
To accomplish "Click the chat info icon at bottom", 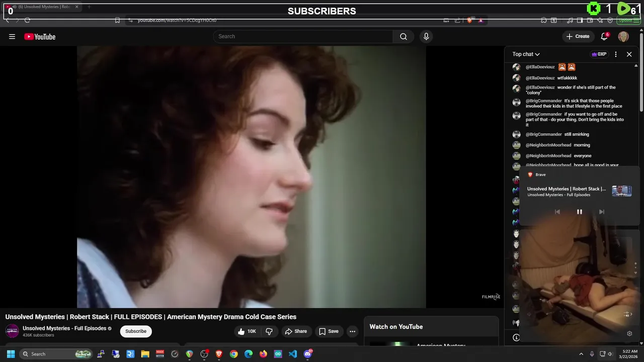I will (x=516, y=337).
